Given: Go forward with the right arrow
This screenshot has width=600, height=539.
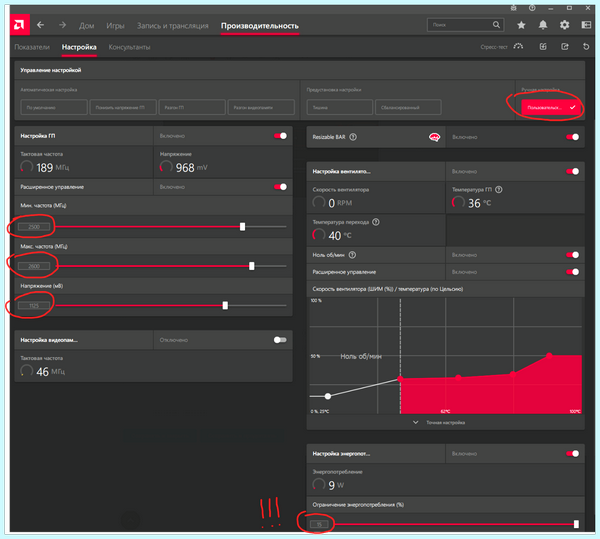Looking at the screenshot, I should click(62, 25).
